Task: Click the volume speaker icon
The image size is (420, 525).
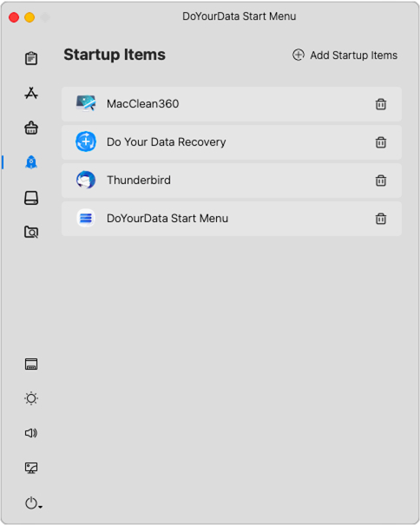Action: [x=31, y=433]
